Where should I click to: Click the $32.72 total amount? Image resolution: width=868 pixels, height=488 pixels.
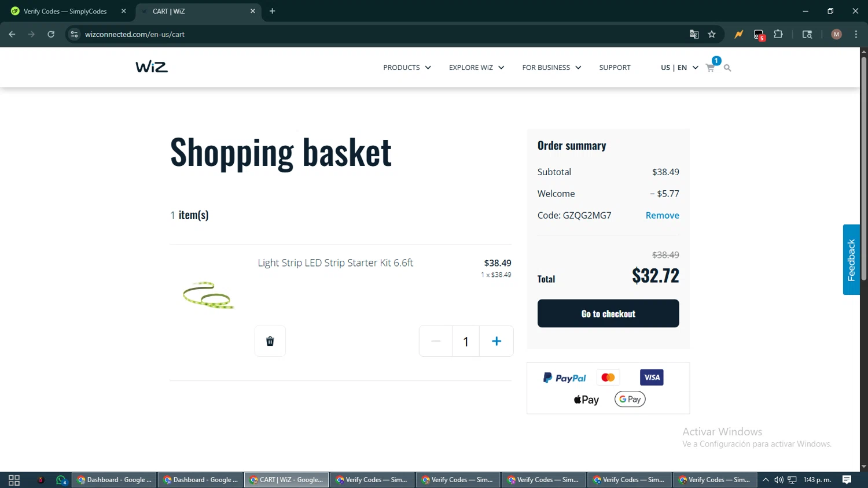(655, 275)
